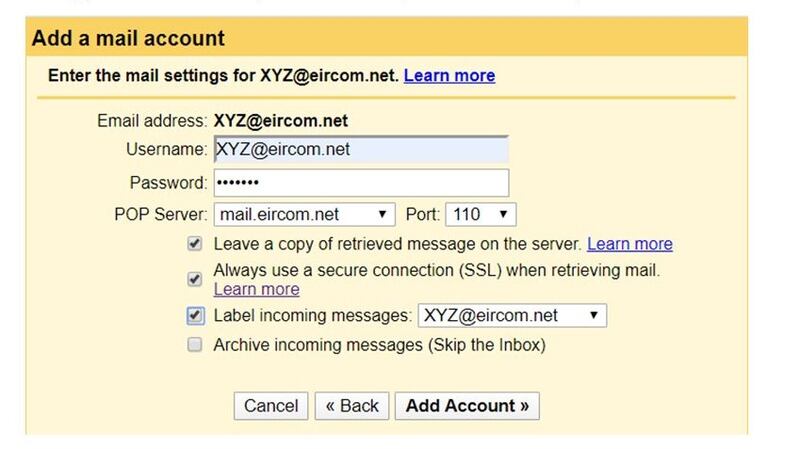Screen dimensions: 800x449
Task: Click the Always use a secure connection text
Action: [x=436, y=270]
